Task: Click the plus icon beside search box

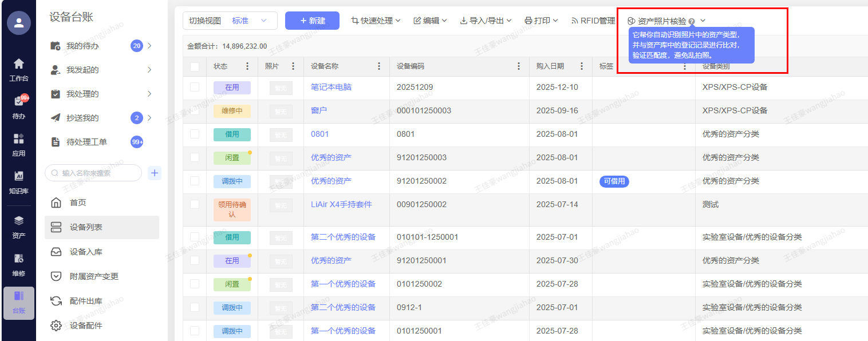Action: tap(155, 173)
